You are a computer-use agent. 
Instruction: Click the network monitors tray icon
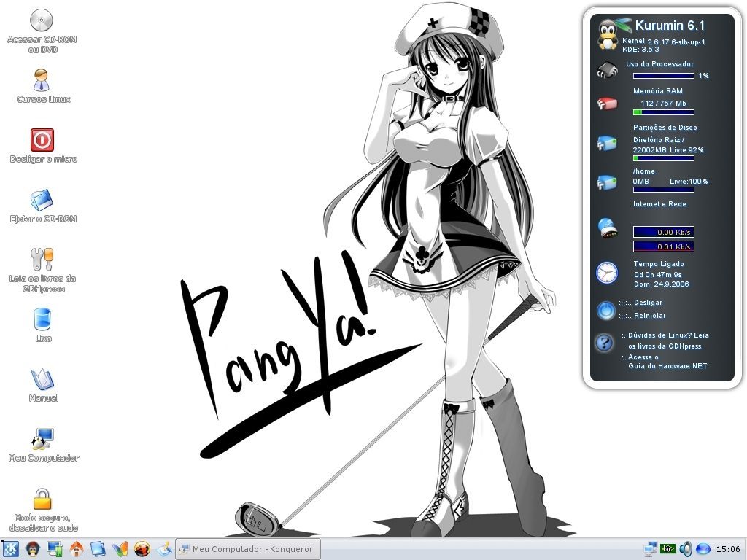650,549
